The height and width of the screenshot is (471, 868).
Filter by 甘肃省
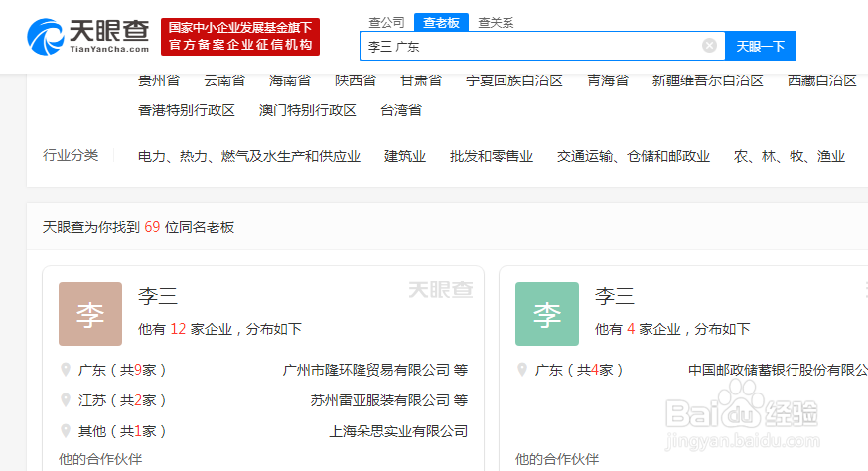[421, 80]
